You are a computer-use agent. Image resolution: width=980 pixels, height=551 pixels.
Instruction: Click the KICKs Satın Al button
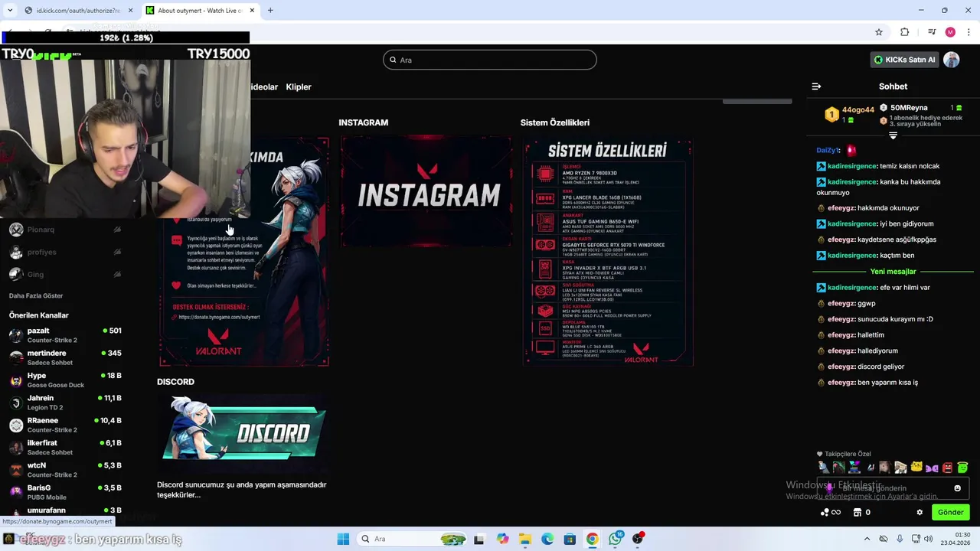(904, 60)
